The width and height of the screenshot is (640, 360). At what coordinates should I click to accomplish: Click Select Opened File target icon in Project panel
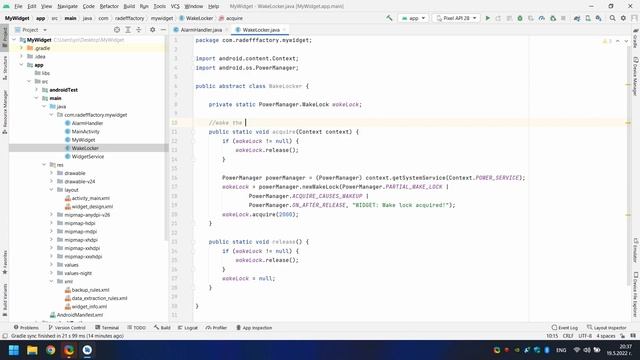click(117, 30)
